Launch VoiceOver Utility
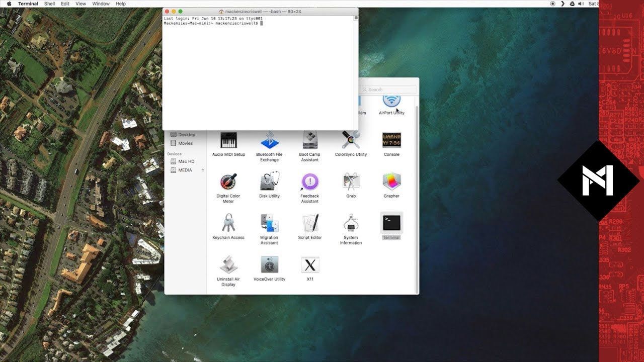Viewport: 644px width, 362px height. (x=269, y=265)
